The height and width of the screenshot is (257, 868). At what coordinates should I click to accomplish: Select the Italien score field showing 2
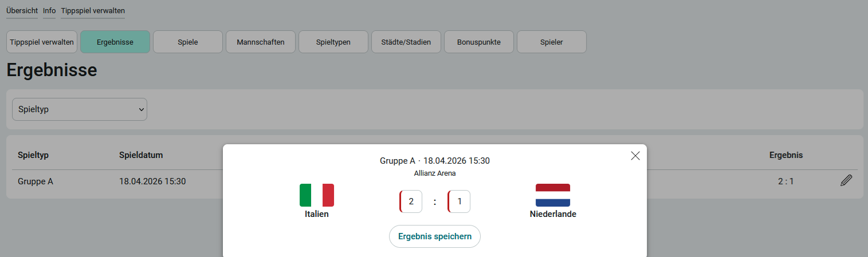(x=411, y=201)
